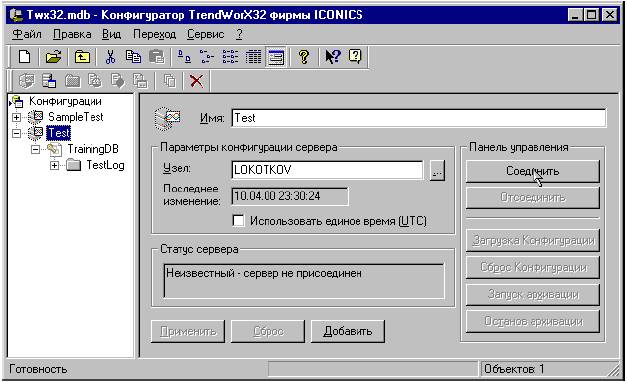The width and height of the screenshot is (627, 382).
Task: Click the TrendWorX32 title bar application icon
Action: (16, 15)
